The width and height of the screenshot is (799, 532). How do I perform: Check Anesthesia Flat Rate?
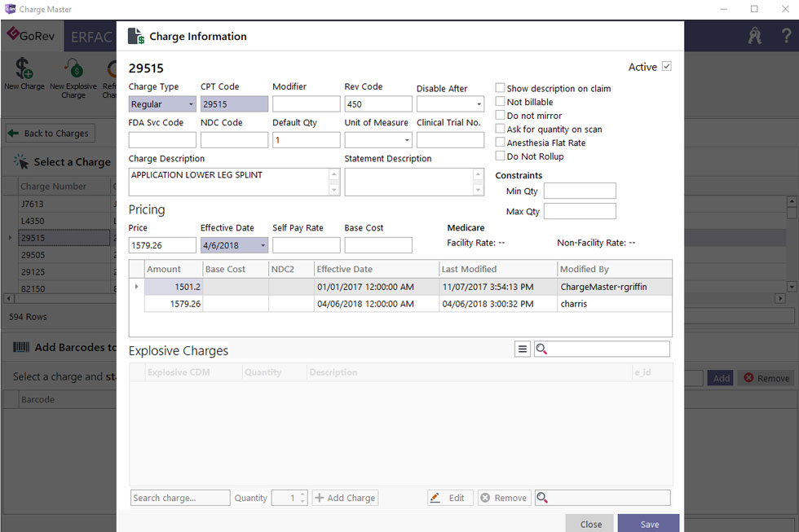point(501,143)
